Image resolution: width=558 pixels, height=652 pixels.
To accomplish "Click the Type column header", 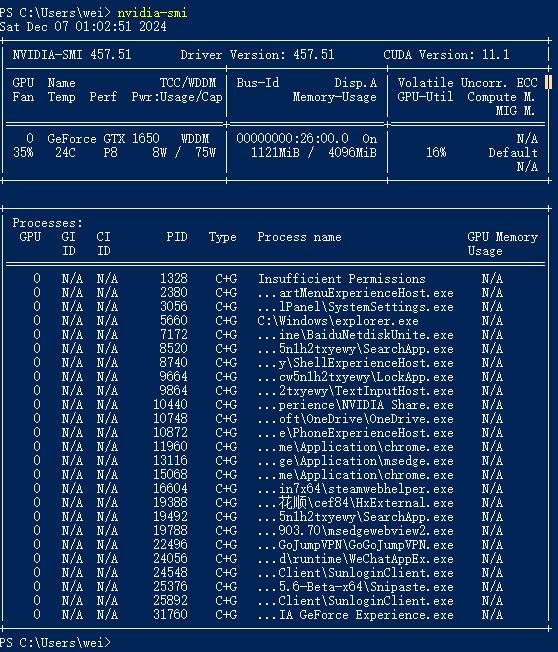I will click(x=222, y=237).
